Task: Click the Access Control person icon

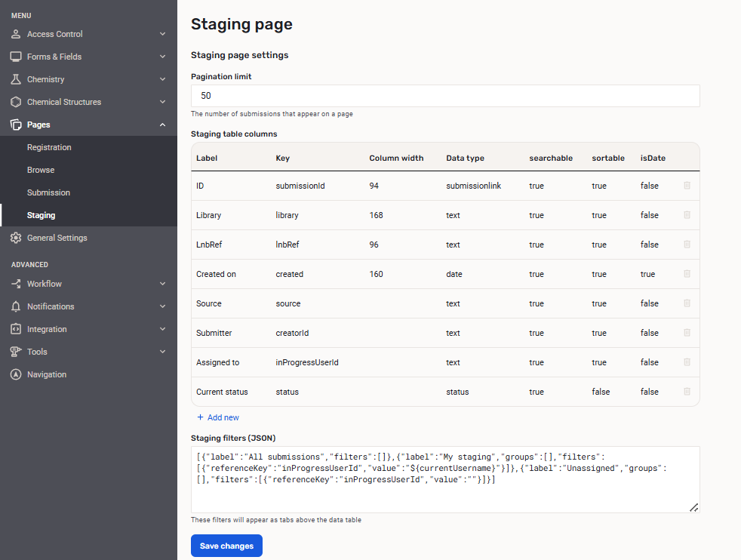Action: (x=16, y=34)
